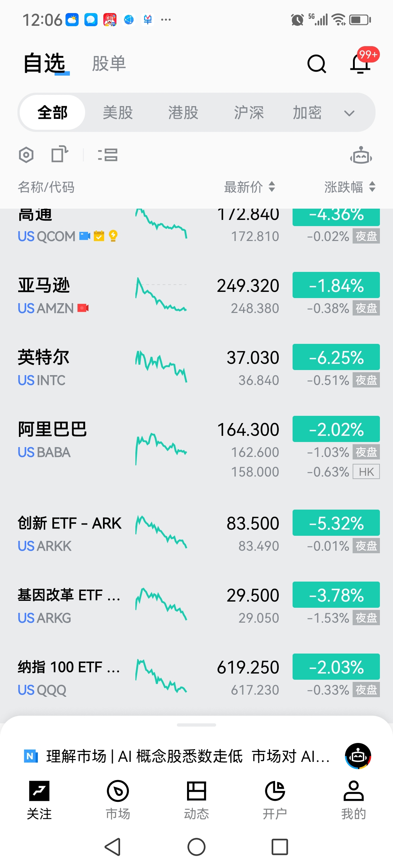Switch to 股单 tab
393x868 pixels.
(x=109, y=64)
